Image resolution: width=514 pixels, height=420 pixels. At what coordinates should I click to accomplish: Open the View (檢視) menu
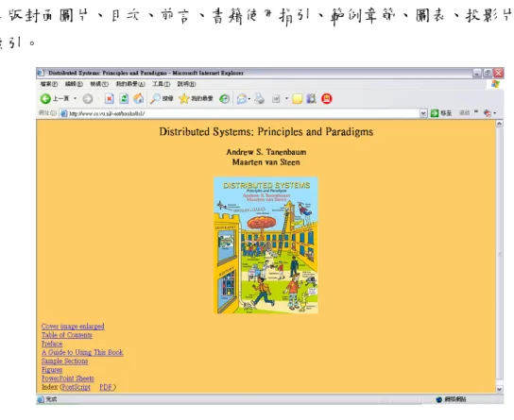(99, 84)
